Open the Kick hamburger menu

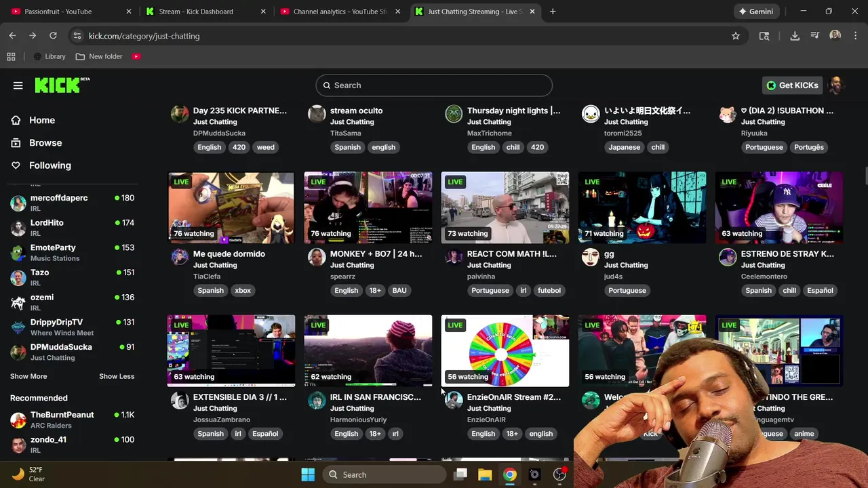tap(18, 85)
